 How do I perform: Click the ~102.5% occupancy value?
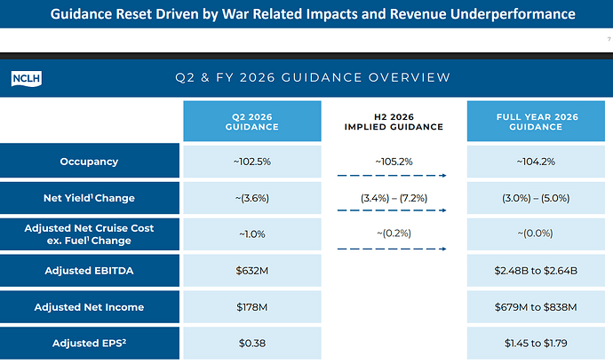pos(252,162)
